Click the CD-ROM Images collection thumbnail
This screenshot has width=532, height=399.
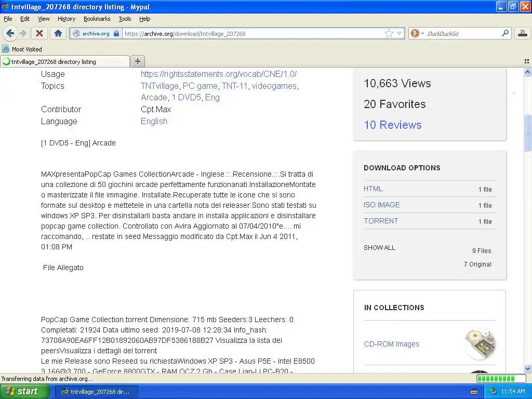pyautogui.click(x=480, y=344)
